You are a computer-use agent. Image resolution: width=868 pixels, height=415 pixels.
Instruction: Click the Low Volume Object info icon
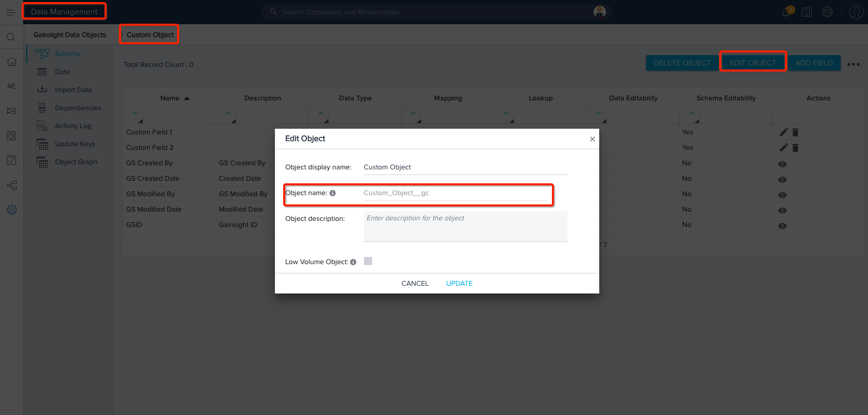click(x=353, y=262)
